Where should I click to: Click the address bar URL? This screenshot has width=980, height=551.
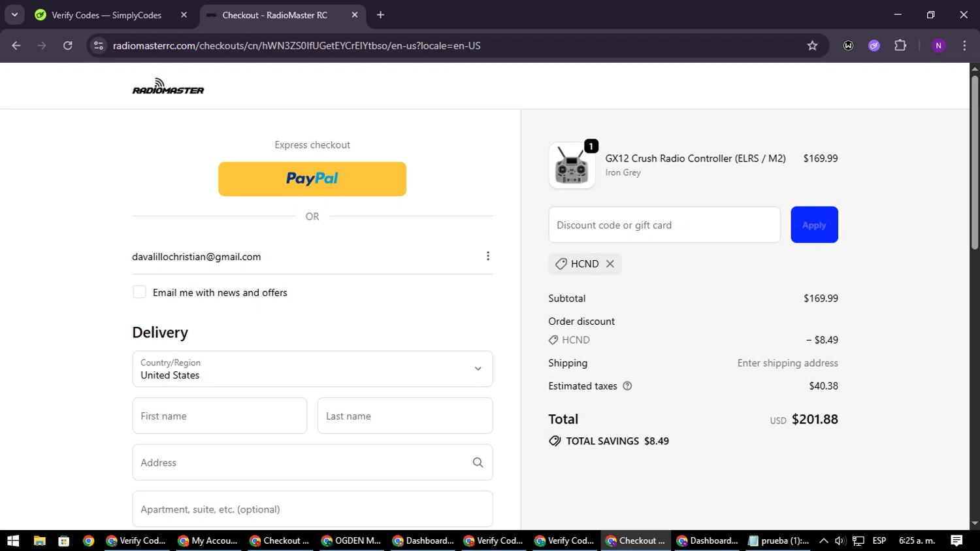point(297,46)
